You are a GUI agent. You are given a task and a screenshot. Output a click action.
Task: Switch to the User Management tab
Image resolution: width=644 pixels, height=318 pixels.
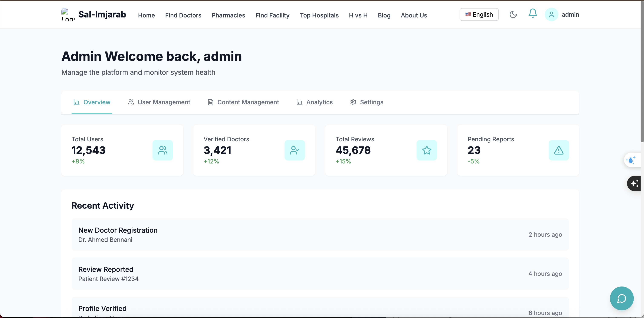click(159, 102)
